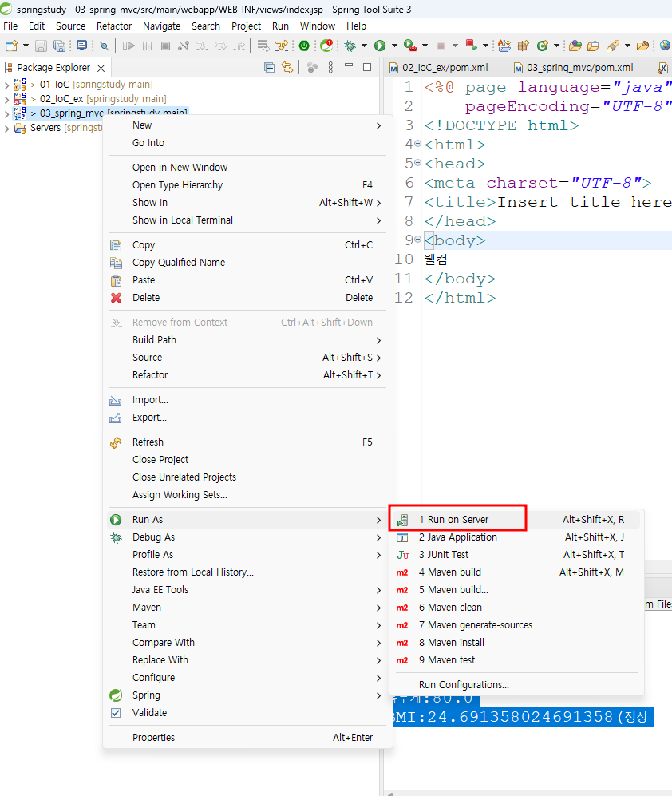Choose 6 Maven clean
The height and width of the screenshot is (796, 672).
(516, 608)
